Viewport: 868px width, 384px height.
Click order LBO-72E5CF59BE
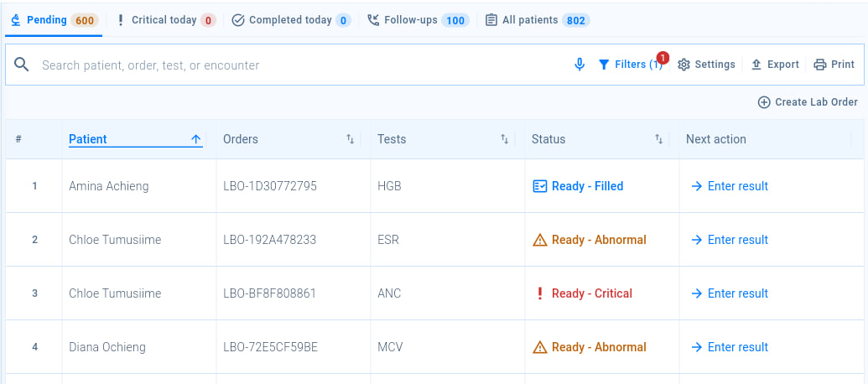point(271,347)
